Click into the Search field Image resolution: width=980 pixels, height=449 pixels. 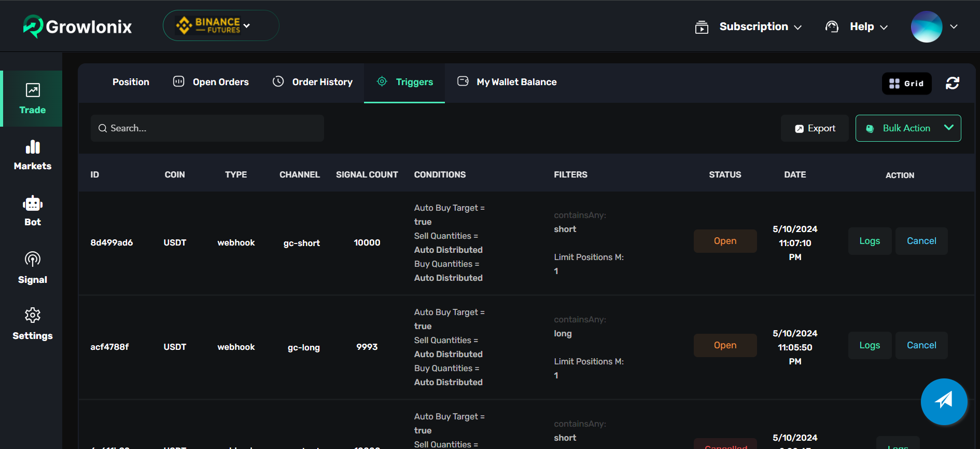coord(207,128)
